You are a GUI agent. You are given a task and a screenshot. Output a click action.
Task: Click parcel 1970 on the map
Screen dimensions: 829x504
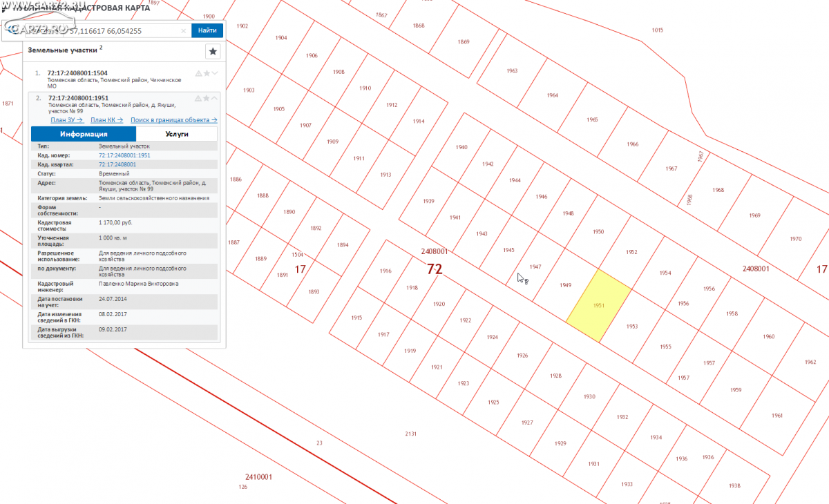(x=795, y=239)
